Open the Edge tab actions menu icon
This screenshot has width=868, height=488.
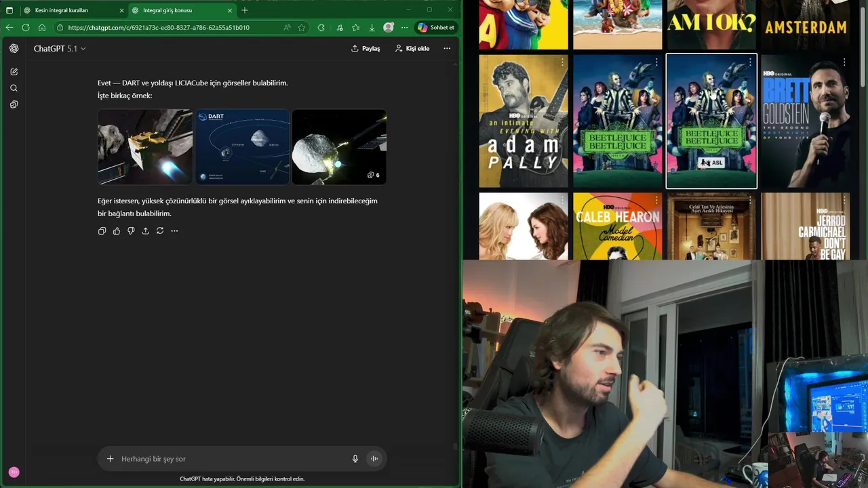click(9, 10)
